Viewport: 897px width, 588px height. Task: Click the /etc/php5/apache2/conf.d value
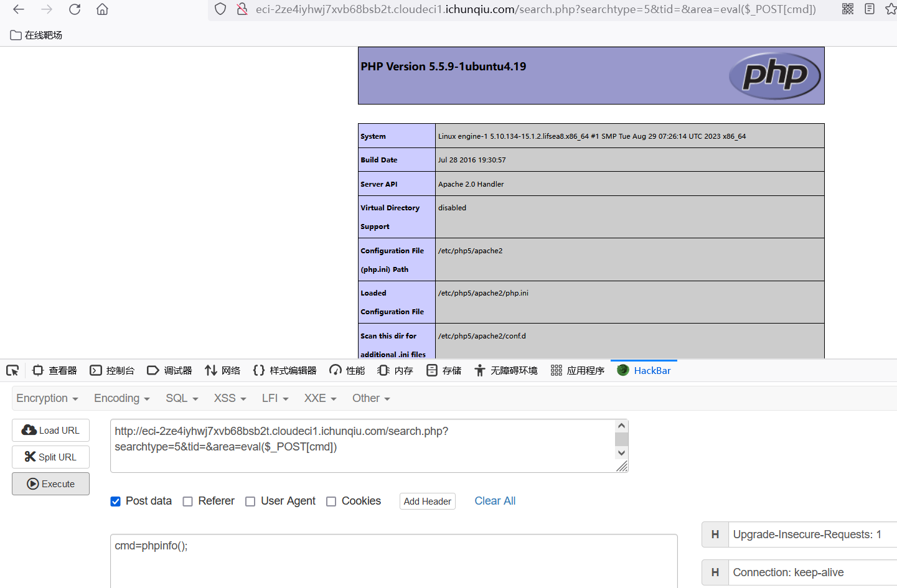coord(482,336)
